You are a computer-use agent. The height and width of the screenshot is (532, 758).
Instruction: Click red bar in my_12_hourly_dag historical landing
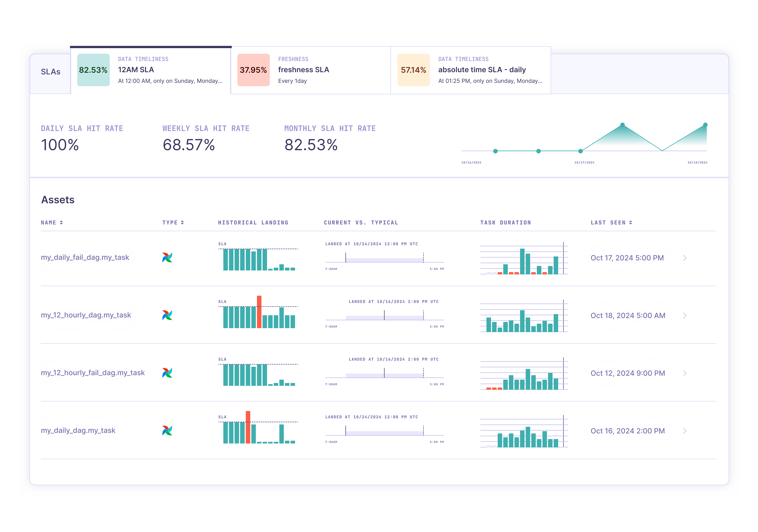(x=259, y=311)
